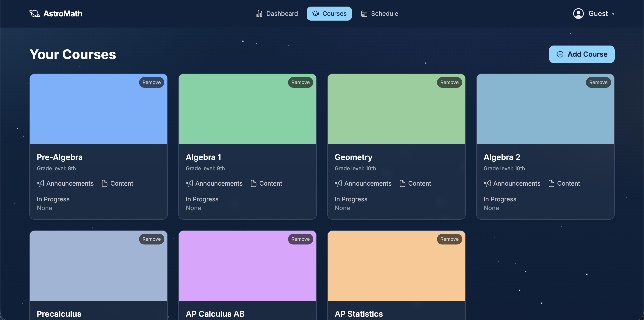Remove the Pre-Algebra course

(152, 83)
